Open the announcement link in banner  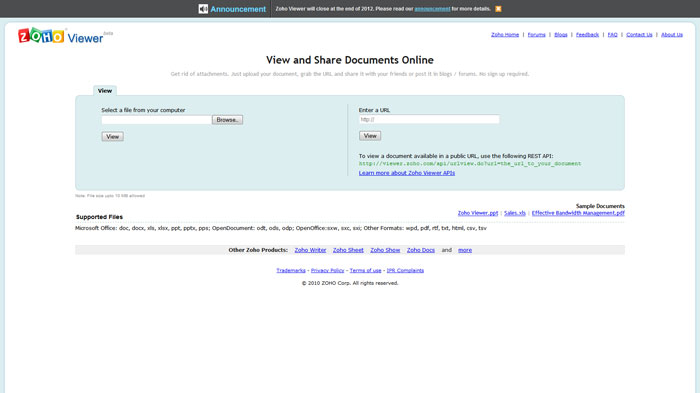click(432, 9)
